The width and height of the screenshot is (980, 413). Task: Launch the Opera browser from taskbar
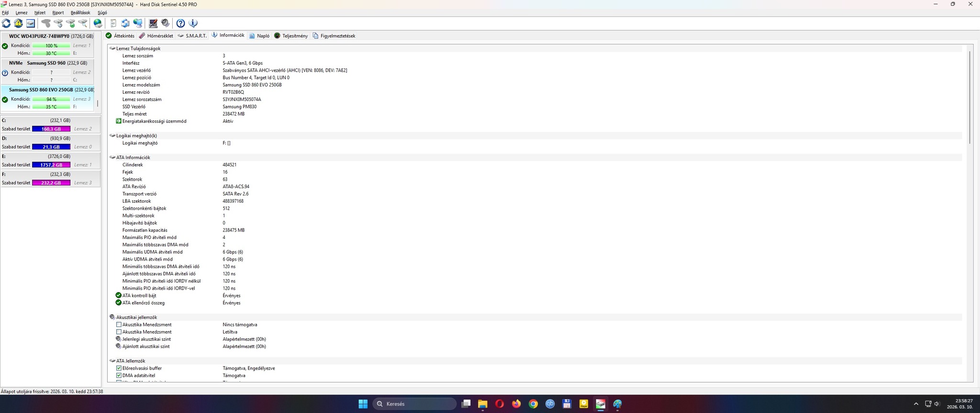[499, 404]
